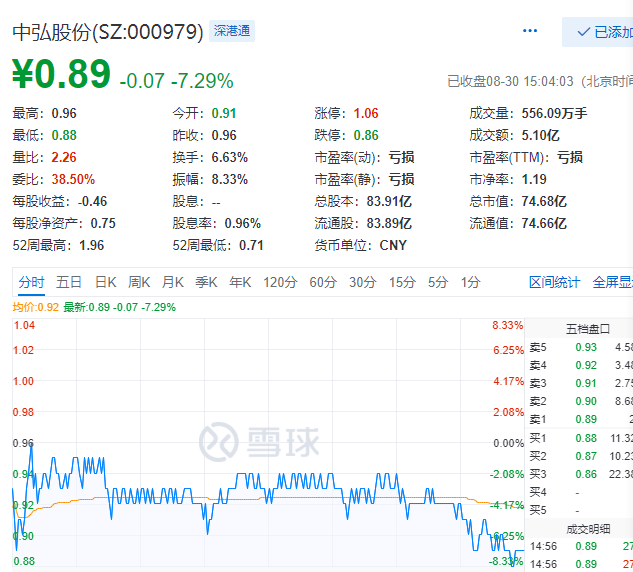Click the 8.33% percent axis label
Screen dimensions: 633x572
pos(507,325)
